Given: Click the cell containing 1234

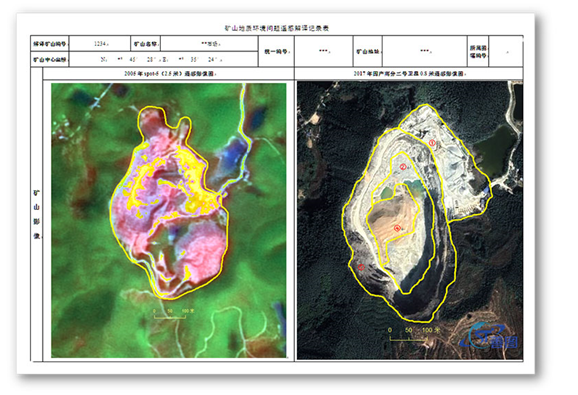Looking at the screenshot, I should (100, 44).
